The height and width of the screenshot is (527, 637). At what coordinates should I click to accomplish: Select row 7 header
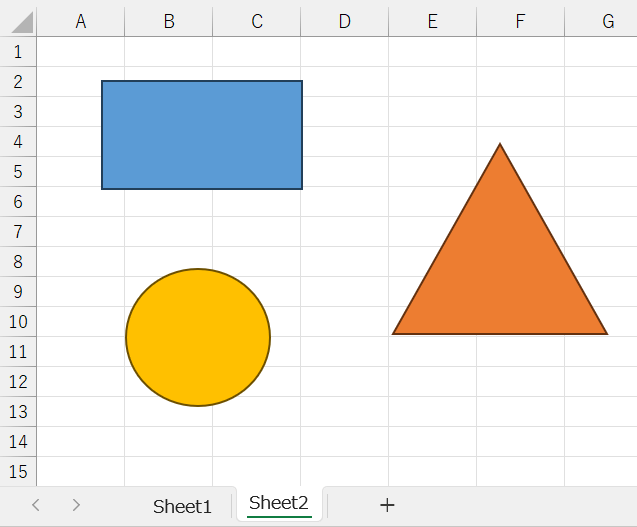pyautogui.click(x=18, y=232)
